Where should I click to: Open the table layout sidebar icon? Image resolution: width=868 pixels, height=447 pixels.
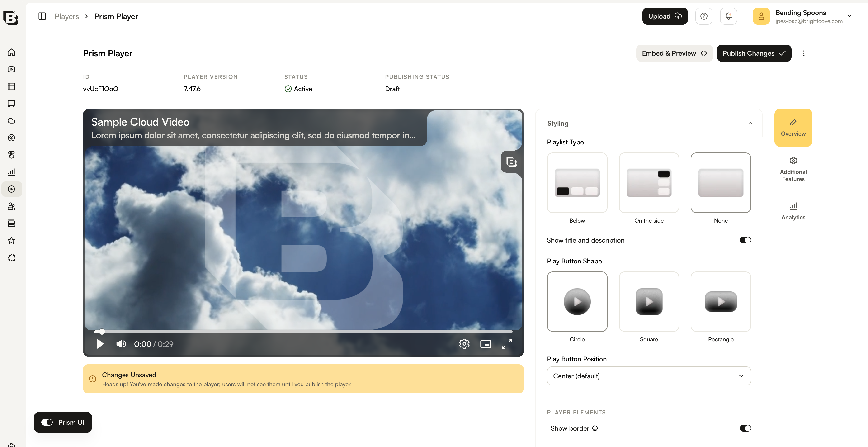point(11,87)
